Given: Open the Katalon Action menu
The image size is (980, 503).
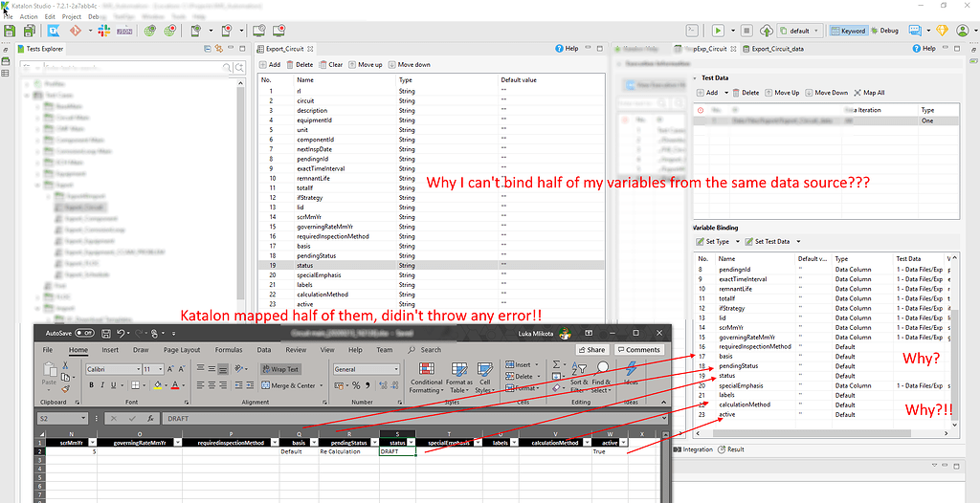Looking at the screenshot, I should 29,17.
